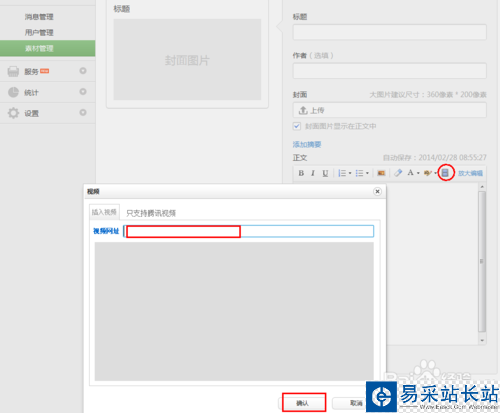This screenshot has width=500, height=413.
Task: Click the insert video film icon
Action: [445, 173]
